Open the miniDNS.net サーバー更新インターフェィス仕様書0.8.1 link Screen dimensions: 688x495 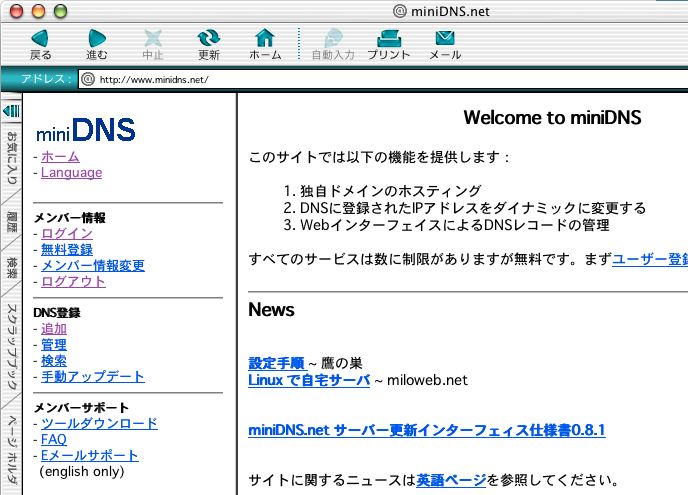click(x=426, y=430)
